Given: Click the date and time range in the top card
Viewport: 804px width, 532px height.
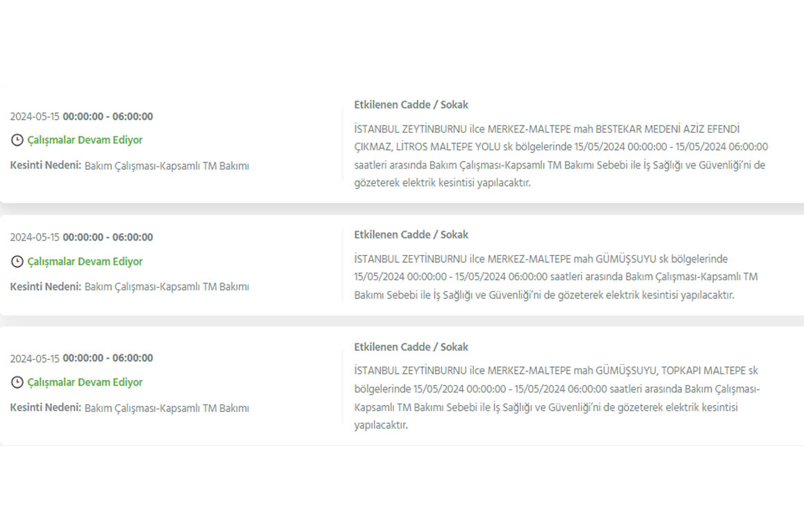Looking at the screenshot, I should (81, 117).
